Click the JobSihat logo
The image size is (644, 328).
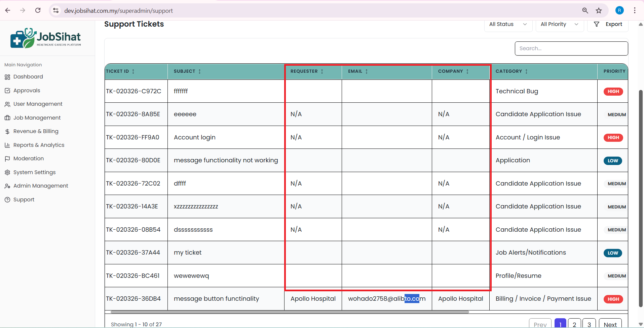(x=46, y=38)
